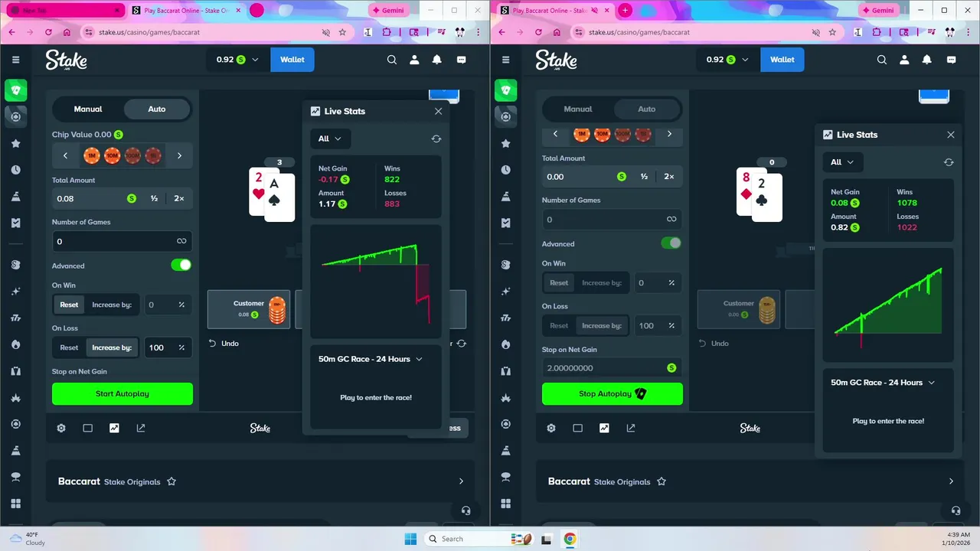This screenshot has height=551, width=980.
Task: Refresh Live Stats in right window
Action: pyautogui.click(x=949, y=162)
